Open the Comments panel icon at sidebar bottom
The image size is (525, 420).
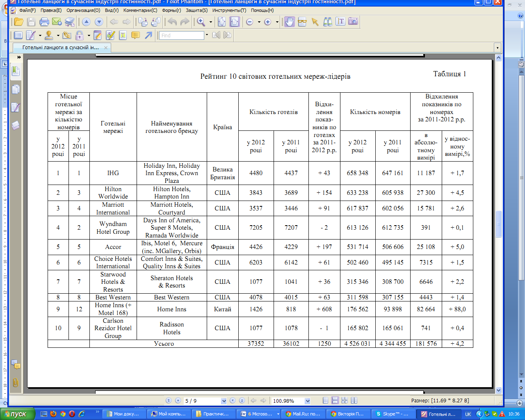click(x=16, y=364)
